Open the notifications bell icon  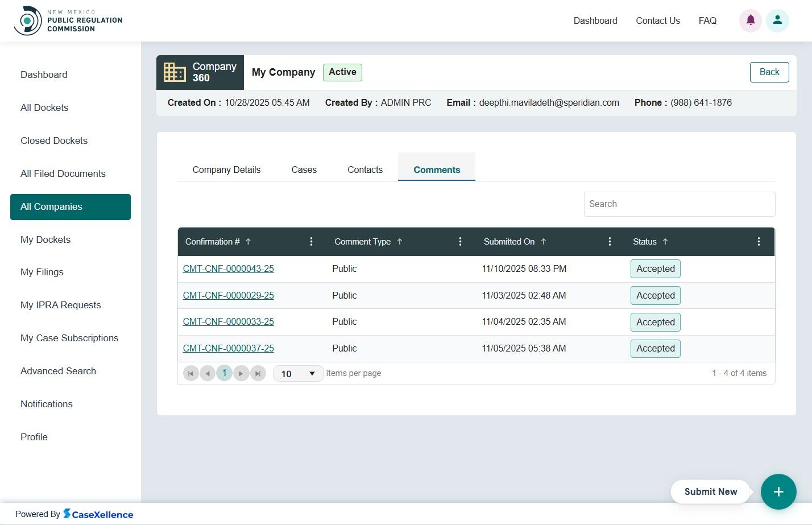pos(751,20)
